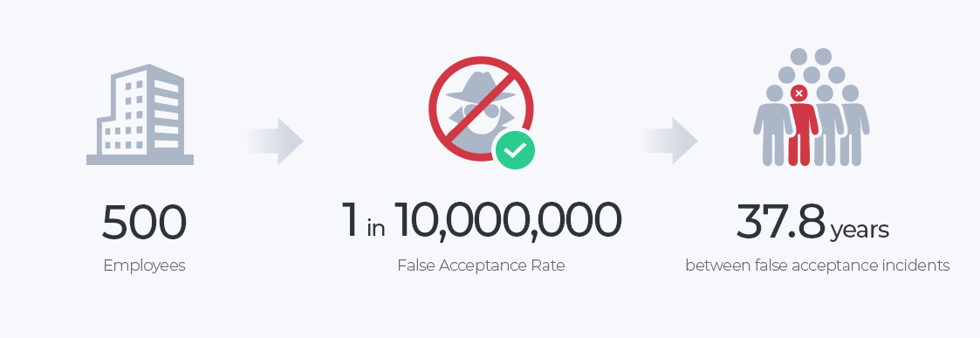Click the red prohibited spy icon
Viewport: 980px width, 338px height.
pos(481,109)
